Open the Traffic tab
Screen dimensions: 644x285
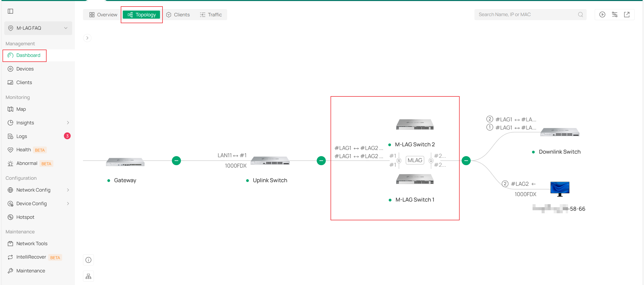[211, 15]
